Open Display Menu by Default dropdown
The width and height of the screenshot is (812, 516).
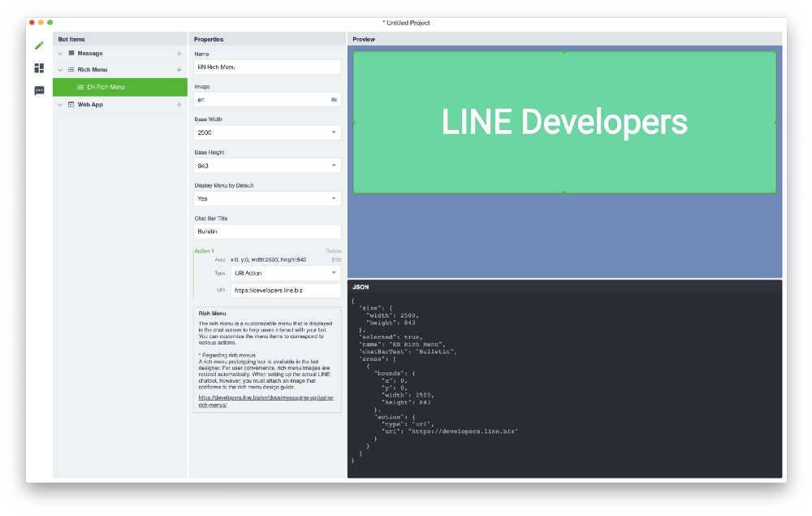267,198
